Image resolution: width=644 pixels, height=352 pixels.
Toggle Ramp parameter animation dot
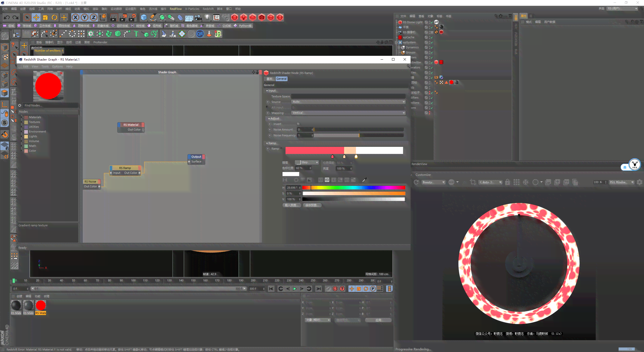tap(268, 149)
